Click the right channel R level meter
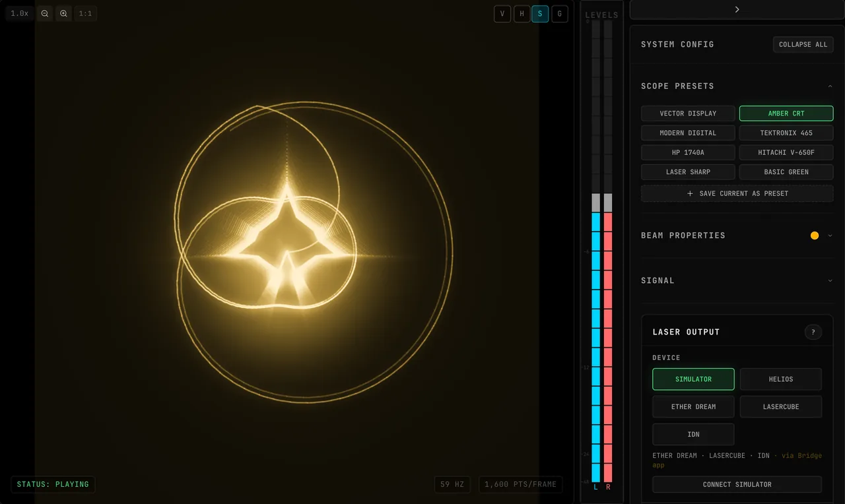Image resolution: width=845 pixels, height=504 pixels. 608,251
